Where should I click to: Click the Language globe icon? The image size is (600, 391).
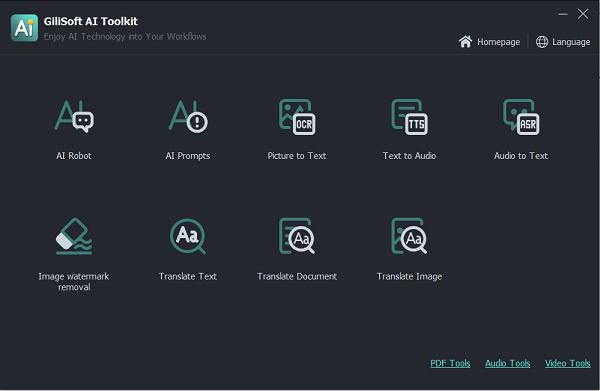coord(542,42)
